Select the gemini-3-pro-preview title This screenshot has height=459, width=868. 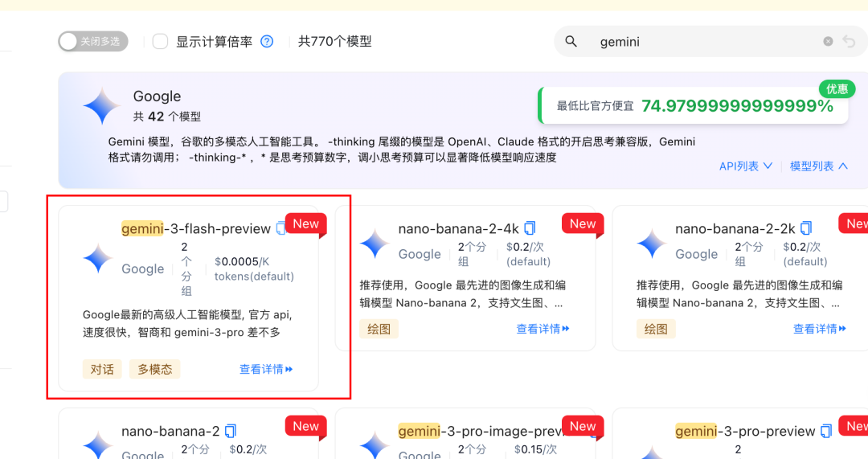pos(745,432)
